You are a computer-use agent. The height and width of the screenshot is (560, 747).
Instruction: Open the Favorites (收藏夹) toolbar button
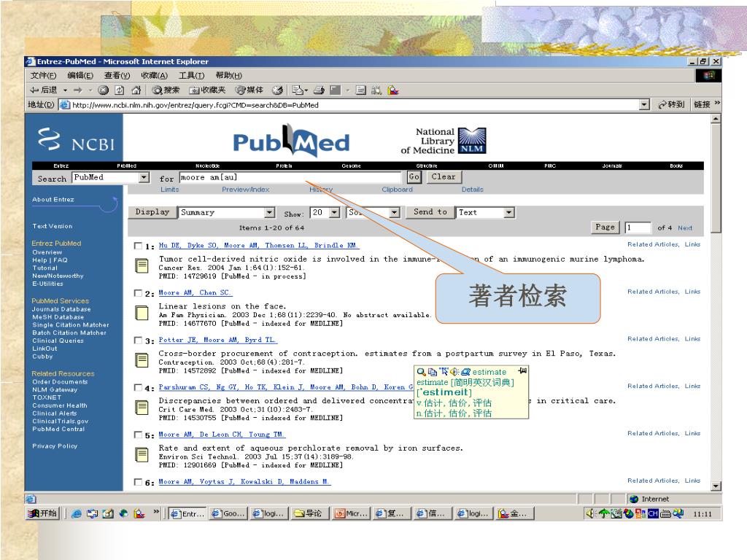coord(207,90)
